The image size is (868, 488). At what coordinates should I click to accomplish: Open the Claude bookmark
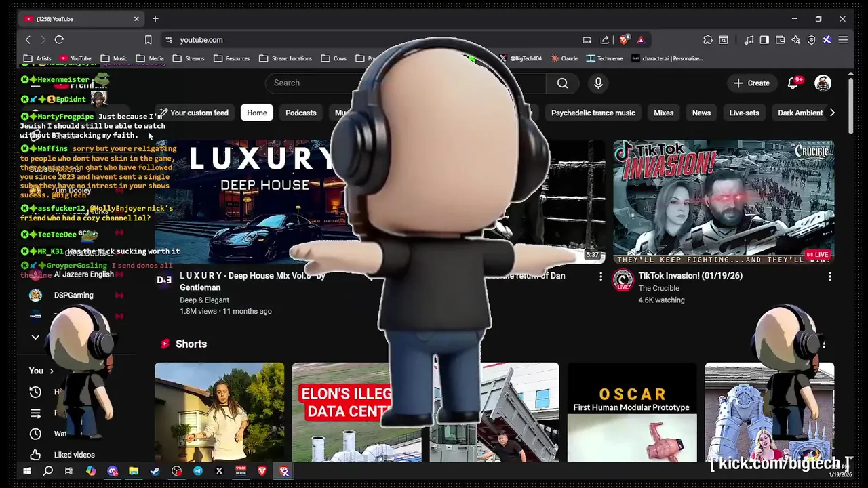click(564, 58)
